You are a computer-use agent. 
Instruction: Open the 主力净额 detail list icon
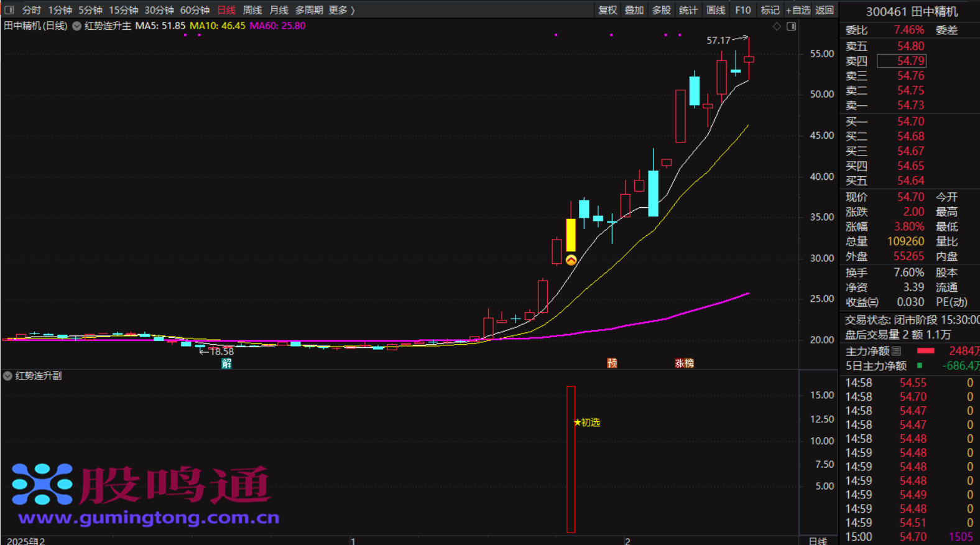pyautogui.click(x=896, y=351)
